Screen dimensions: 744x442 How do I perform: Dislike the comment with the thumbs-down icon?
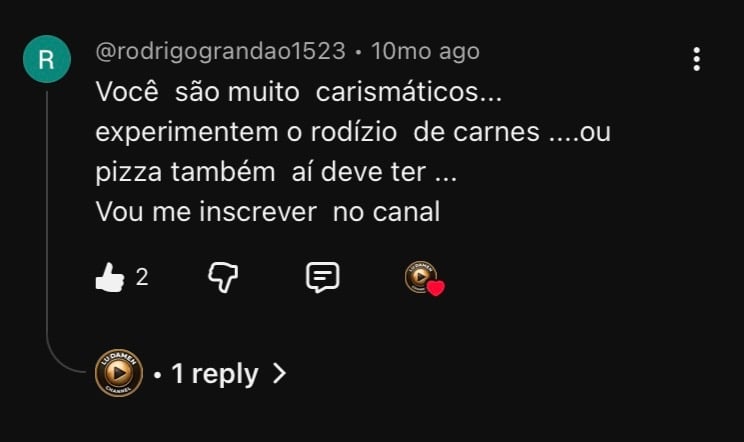click(223, 277)
